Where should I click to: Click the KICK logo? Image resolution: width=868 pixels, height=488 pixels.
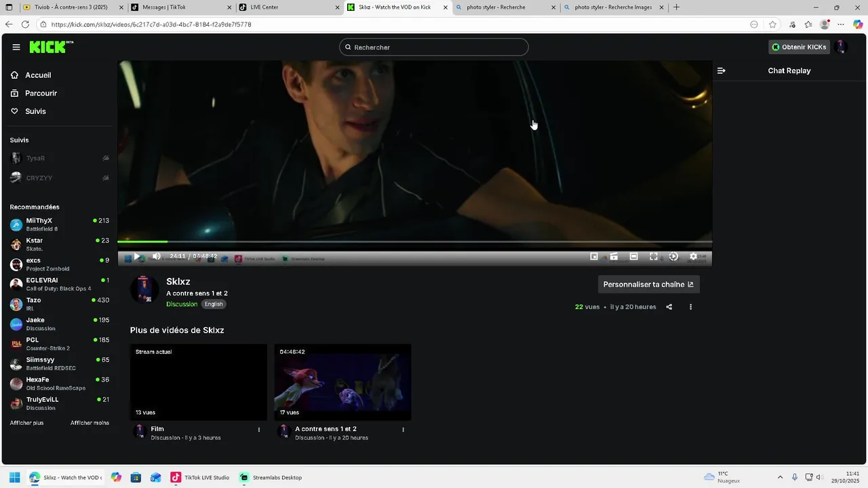tap(51, 47)
